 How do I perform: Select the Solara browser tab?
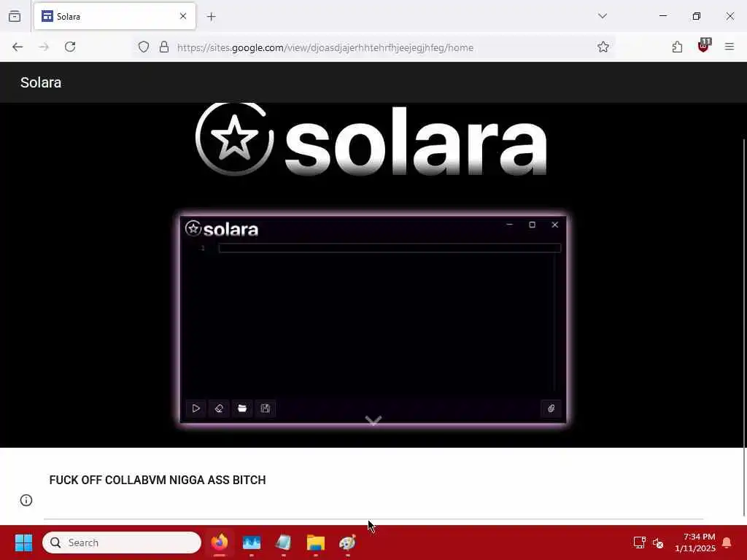115,16
